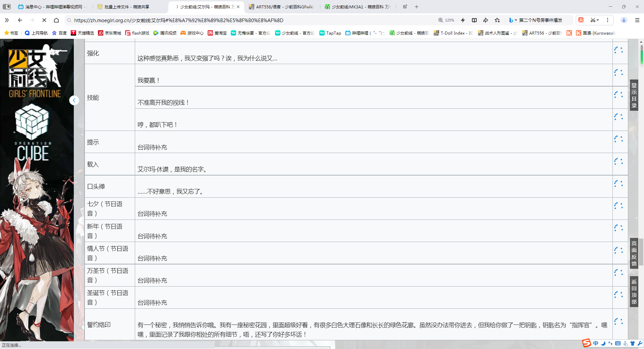The width and height of the screenshot is (644, 349).
Task: Open the browser home page
Action: pos(56,20)
